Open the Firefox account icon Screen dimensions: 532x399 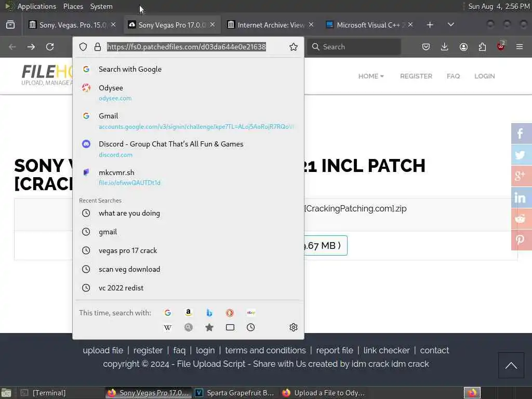(463, 47)
